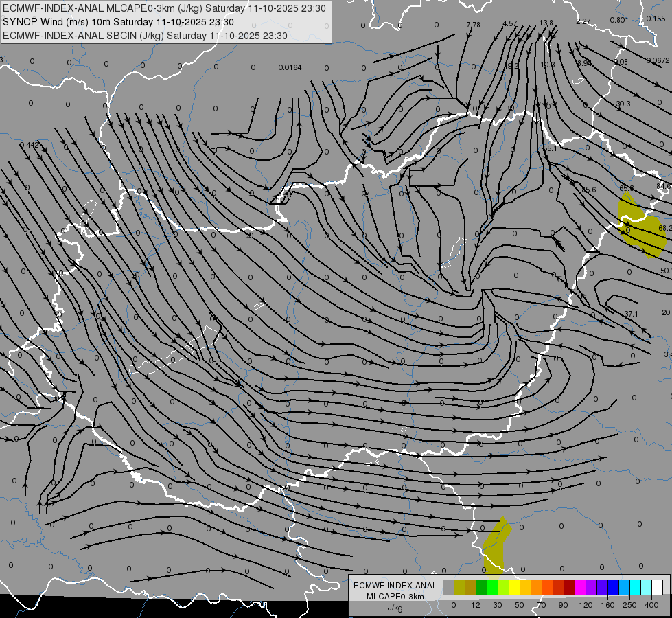
Task: Click the map value 2.27
Action: [583, 21]
